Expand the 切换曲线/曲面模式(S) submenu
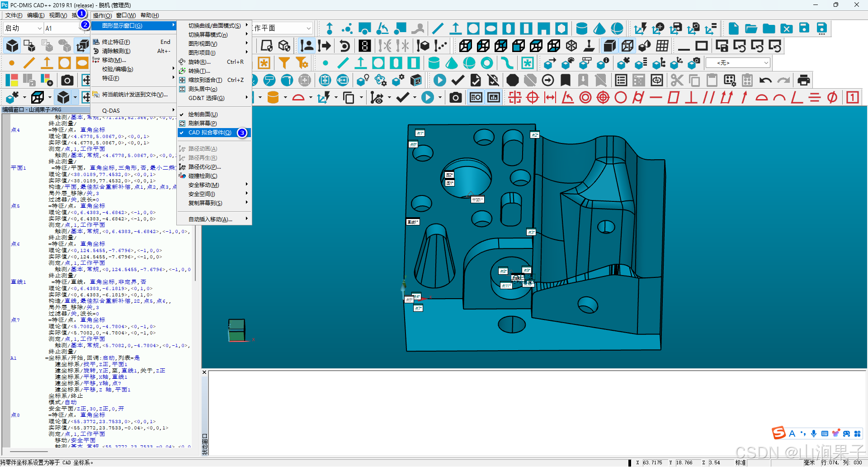The width and height of the screenshot is (868, 467). [x=214, y=26]
